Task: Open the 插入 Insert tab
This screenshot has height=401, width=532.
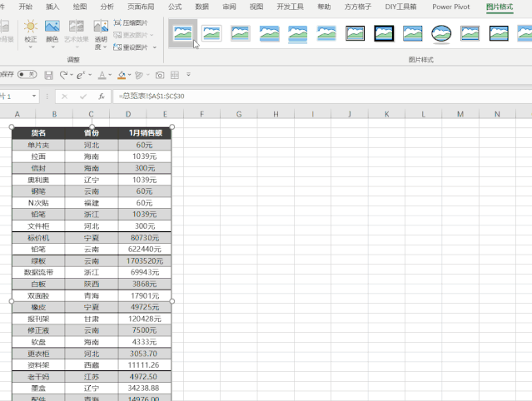Action: coord(52,7)
